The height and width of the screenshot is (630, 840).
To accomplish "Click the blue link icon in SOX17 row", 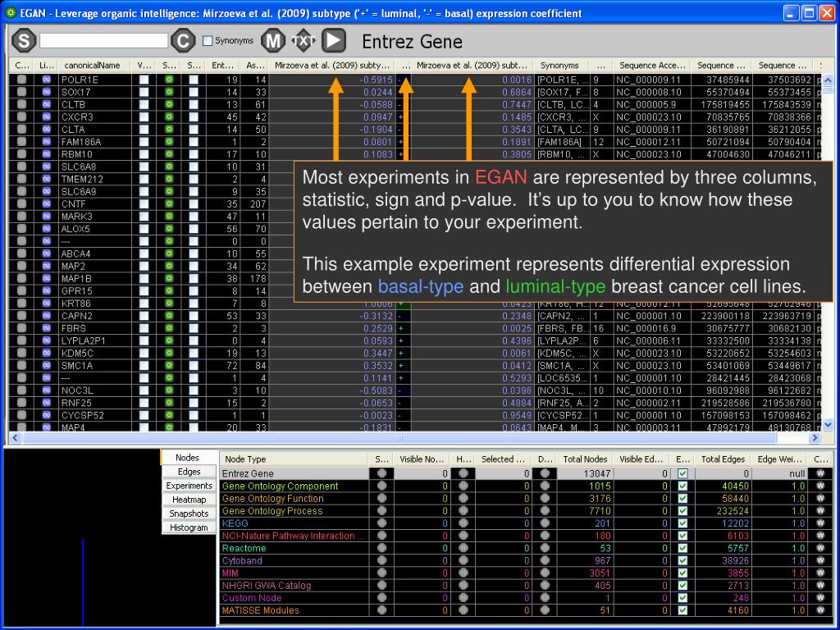I will [x=47, y=92].
